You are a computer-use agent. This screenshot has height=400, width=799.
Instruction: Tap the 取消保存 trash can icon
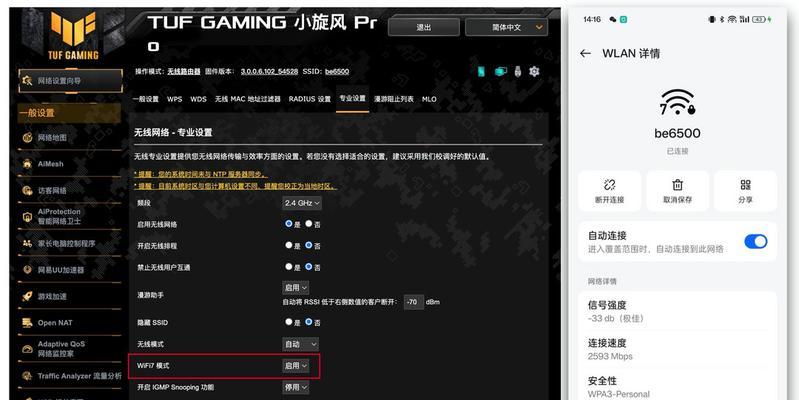click(677, 184)
